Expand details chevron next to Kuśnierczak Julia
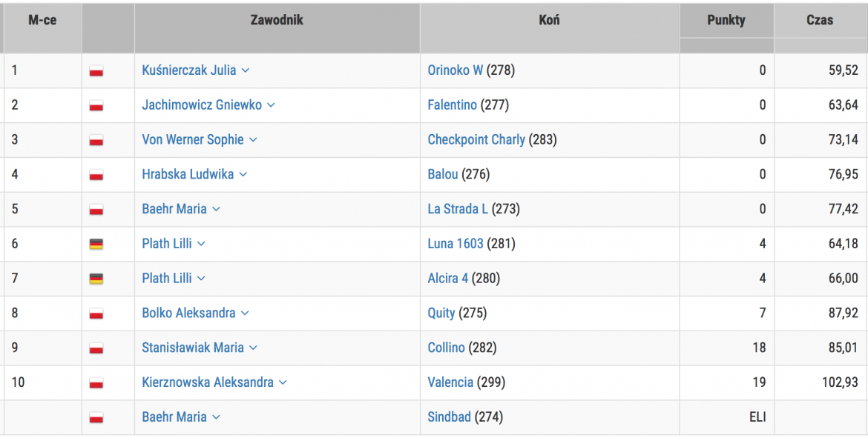The width and height of the screenshot is (868, 438). (246, 71)
